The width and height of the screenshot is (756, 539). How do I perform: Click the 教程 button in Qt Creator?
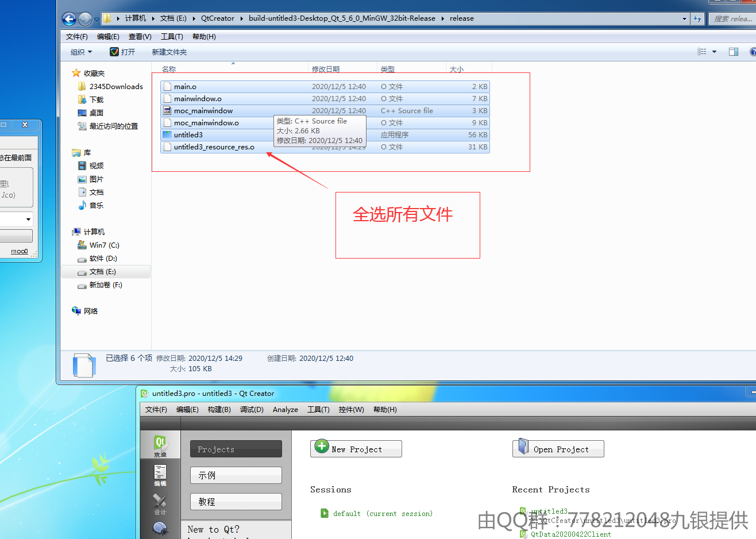(236, 502)
